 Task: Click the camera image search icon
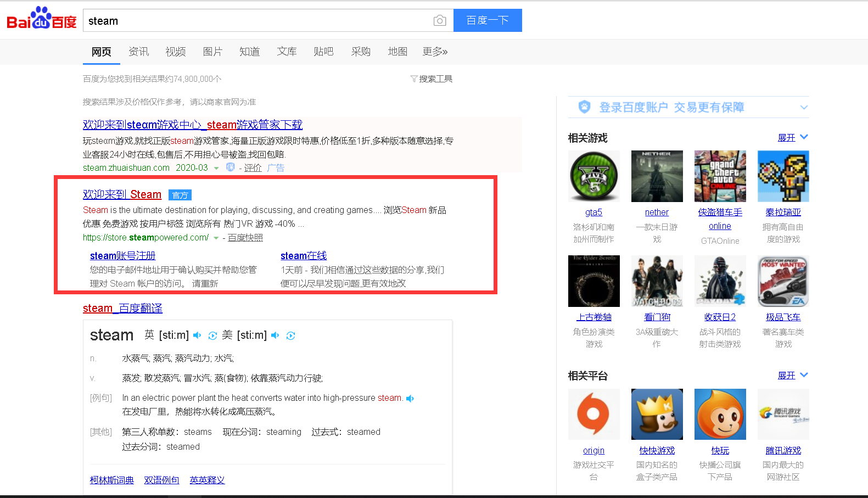(439, 21)
